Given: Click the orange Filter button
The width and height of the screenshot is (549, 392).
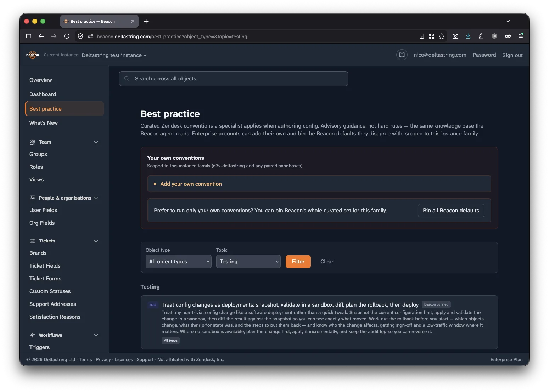Looking at the screenshot, I should point(298,262).
